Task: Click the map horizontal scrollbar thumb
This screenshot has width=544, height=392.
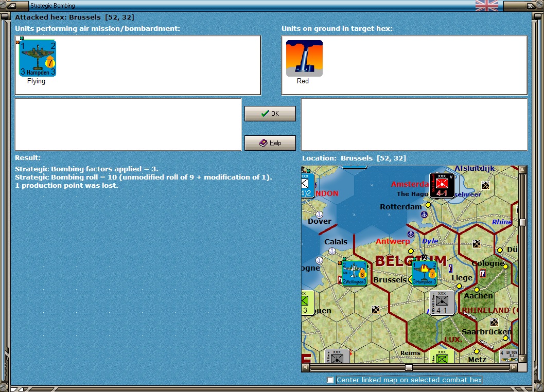Action: click(x=409, y=367)
